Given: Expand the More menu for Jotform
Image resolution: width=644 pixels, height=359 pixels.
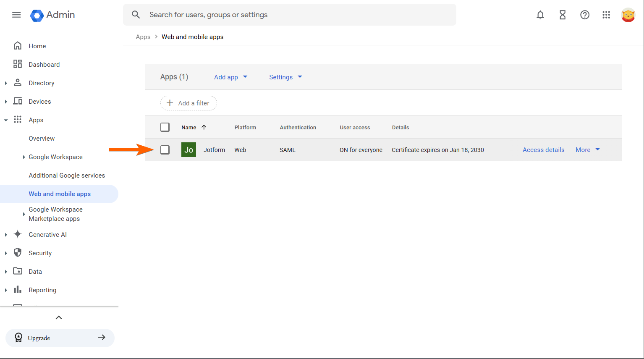Looking at the screenshot, I should pyautogui.click(x=587, y=150).
